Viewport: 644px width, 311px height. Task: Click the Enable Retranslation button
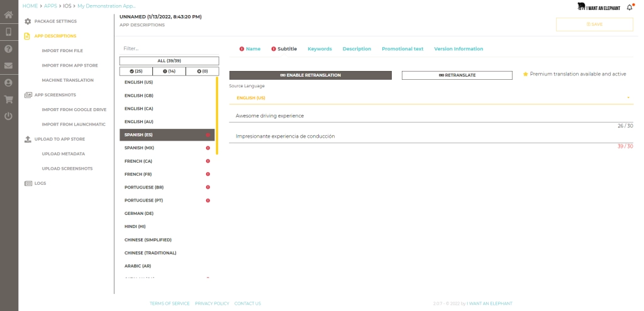311,75
